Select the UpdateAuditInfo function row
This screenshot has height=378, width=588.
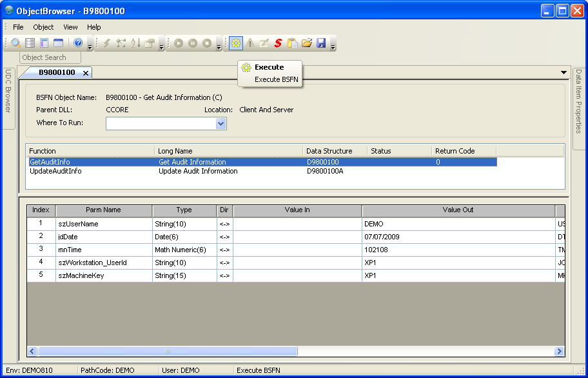[56, 172]
